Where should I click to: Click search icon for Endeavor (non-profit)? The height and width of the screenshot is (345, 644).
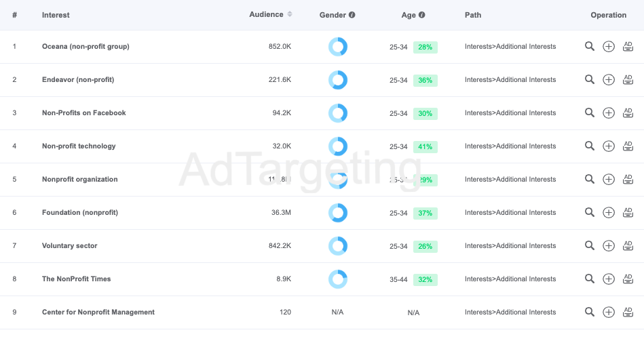pyautogui.click(x=590, y=79)
